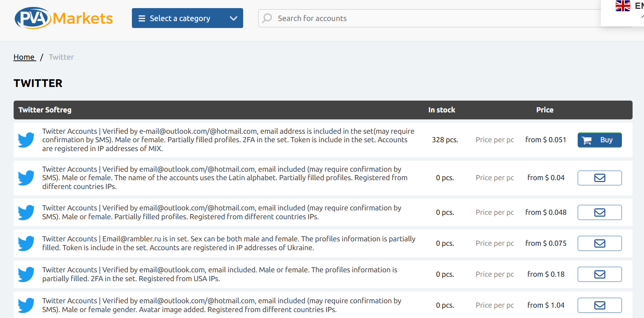Click the 328 pcs. stock value
Screen dimensions: 644x318
[445, 140]
